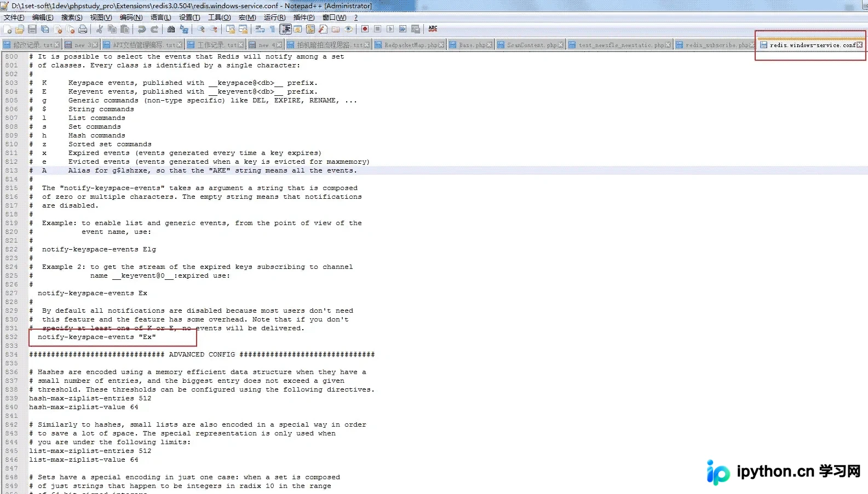
Task: Click the Open file folder icon
Action: 20,29
